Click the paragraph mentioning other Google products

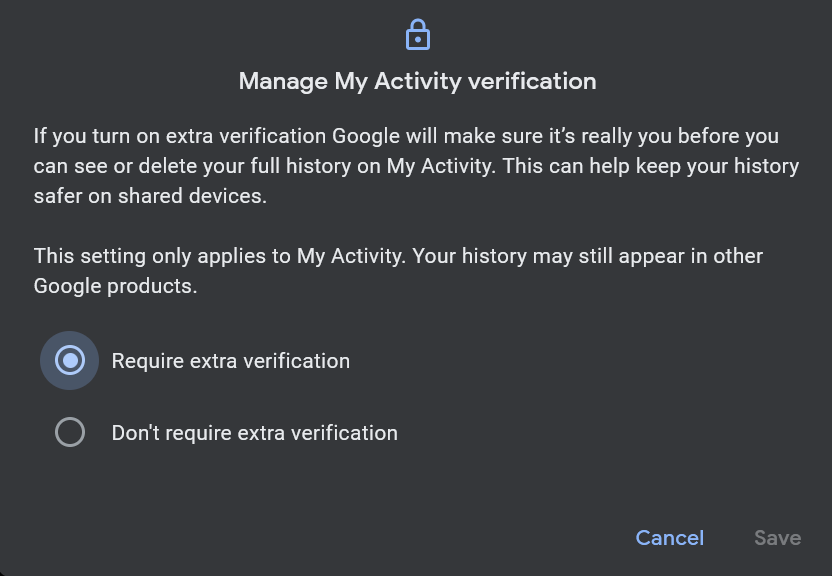tap(398, 271)
